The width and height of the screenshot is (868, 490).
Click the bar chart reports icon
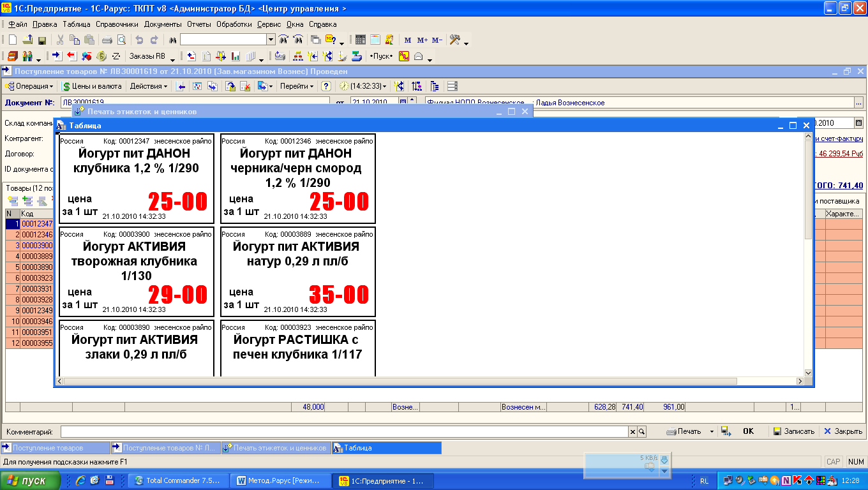point(236,56)
